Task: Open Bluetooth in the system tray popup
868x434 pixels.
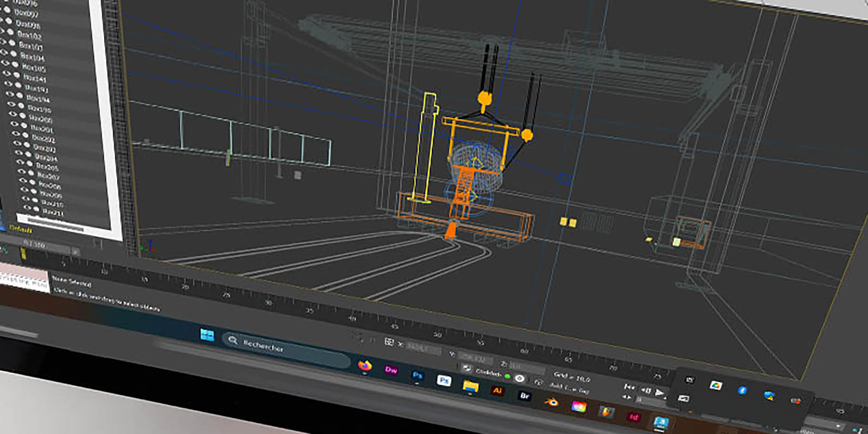Action: point(742,390)
